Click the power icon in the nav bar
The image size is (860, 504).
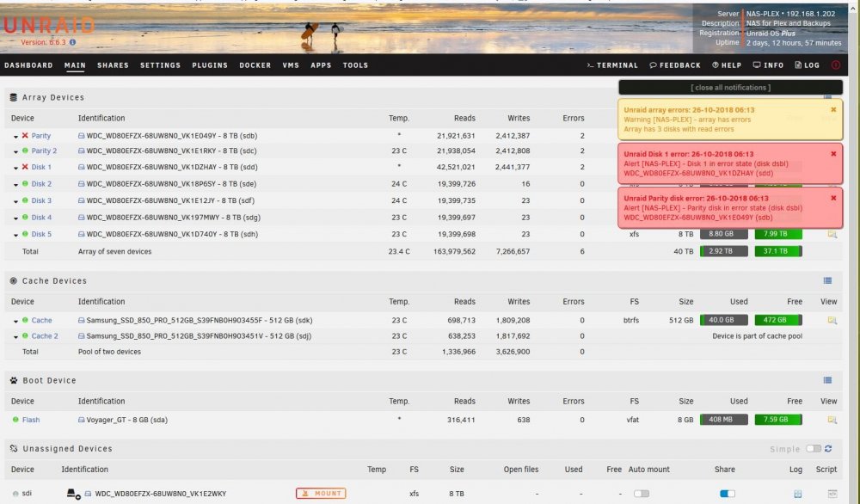pyautogui.click(x=835, y=65)
